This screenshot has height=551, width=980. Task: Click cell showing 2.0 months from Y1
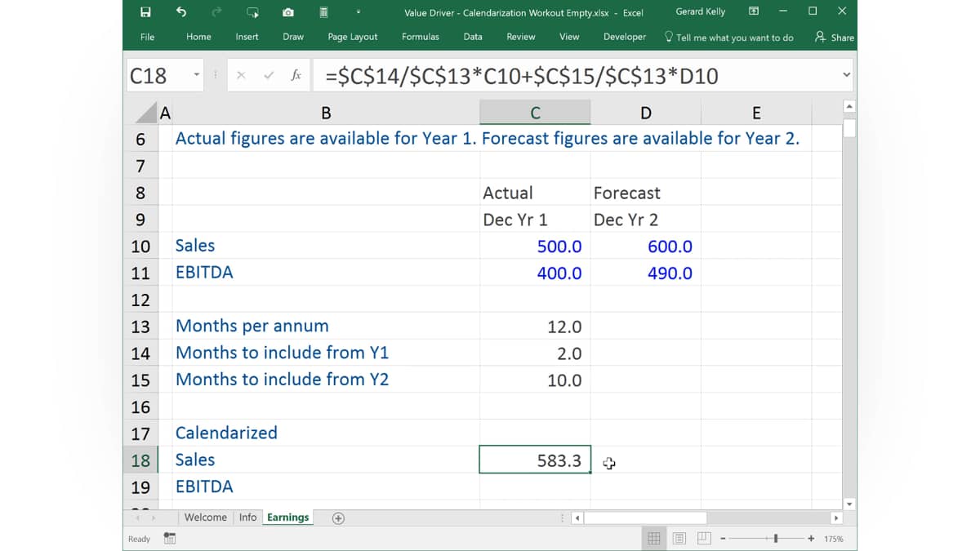[x=535, y=353]
